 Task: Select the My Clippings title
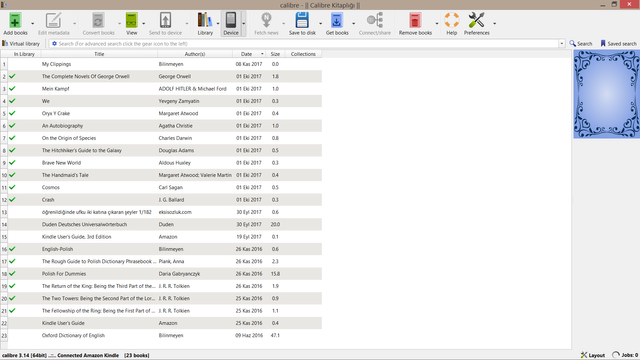[56, 64]
